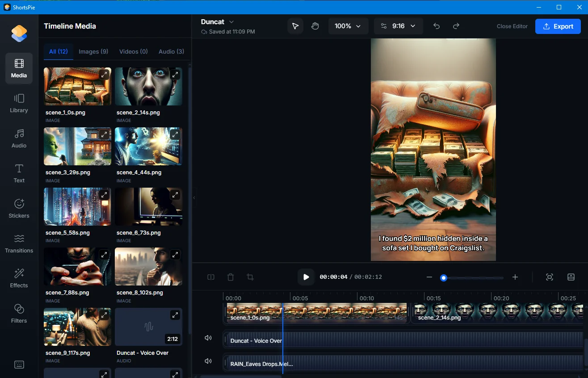Select the hand pan tool
This screenshot has width=588, height=378.
point(315,26)
